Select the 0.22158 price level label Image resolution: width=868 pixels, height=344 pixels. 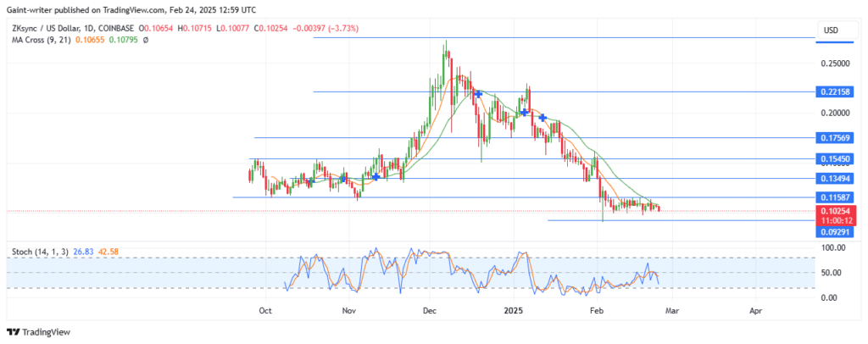pos(835,92)
